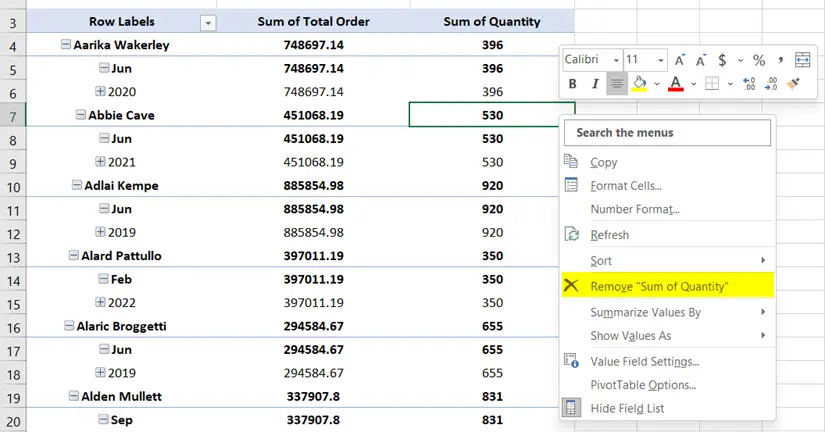Apply the yellow fill color bucket
The width and height of the screenshot is (825, 432).
tap(639, 84)
